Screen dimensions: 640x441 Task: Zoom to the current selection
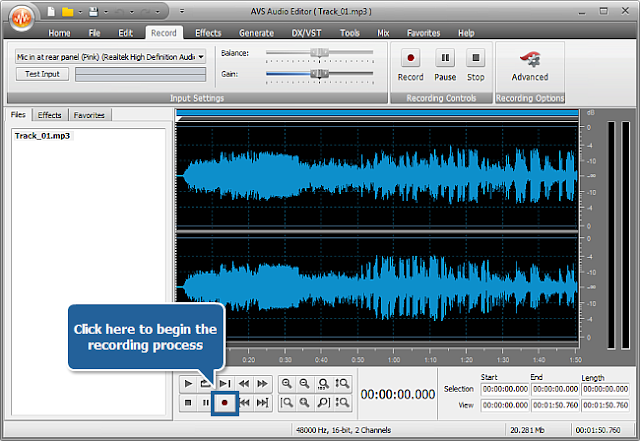click(x=323, y=384)
